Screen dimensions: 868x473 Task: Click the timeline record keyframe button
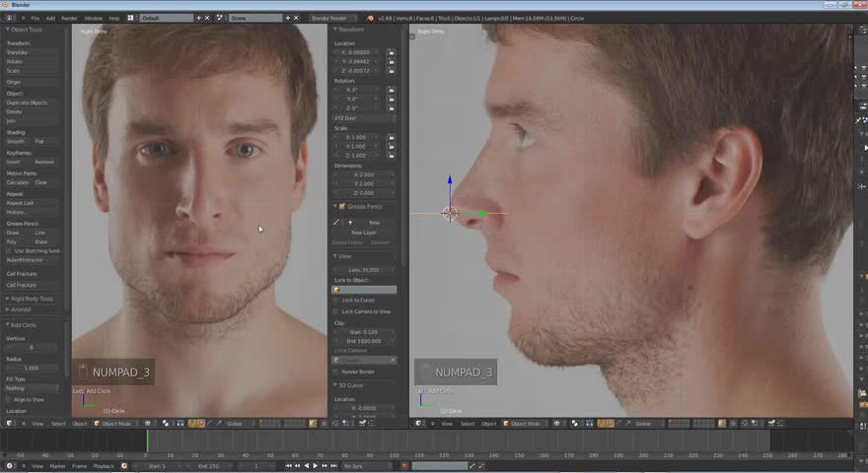pyautogui.click(x=405, y=465)
